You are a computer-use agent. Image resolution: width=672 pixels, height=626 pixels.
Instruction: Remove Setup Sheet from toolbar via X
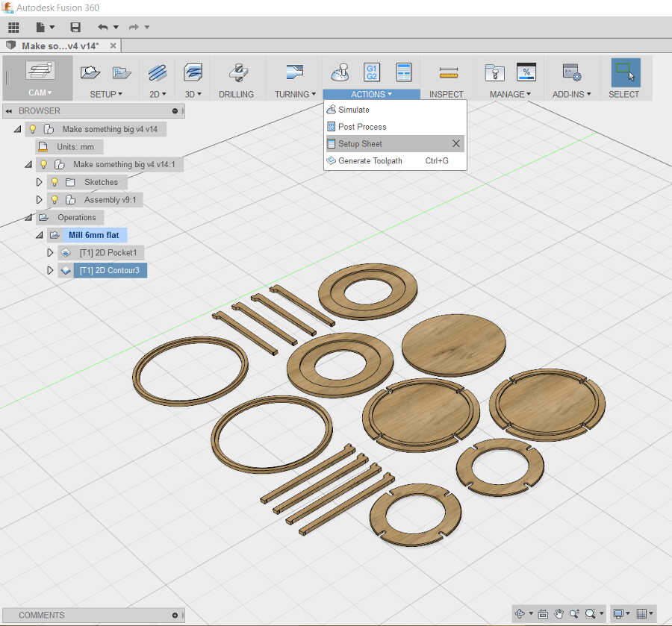(x=456, y=144)
